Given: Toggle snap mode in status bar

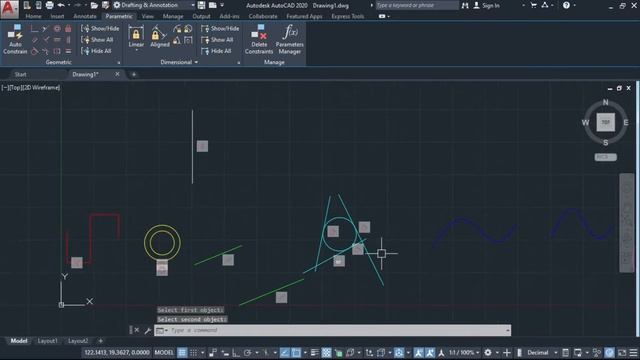Looking at the screenshot, I should coord(193,353).
